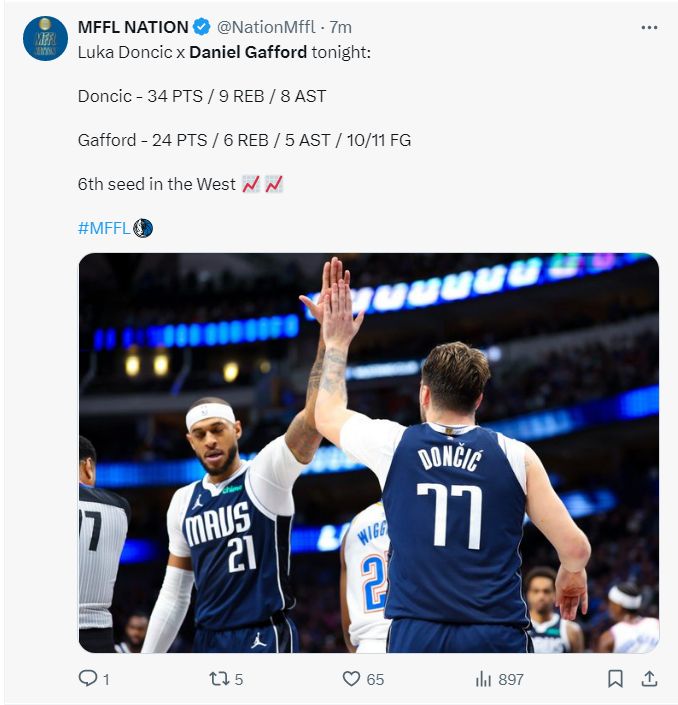Open the view analytics bar chart icon

pyautogui.click(x=483, y=679)
